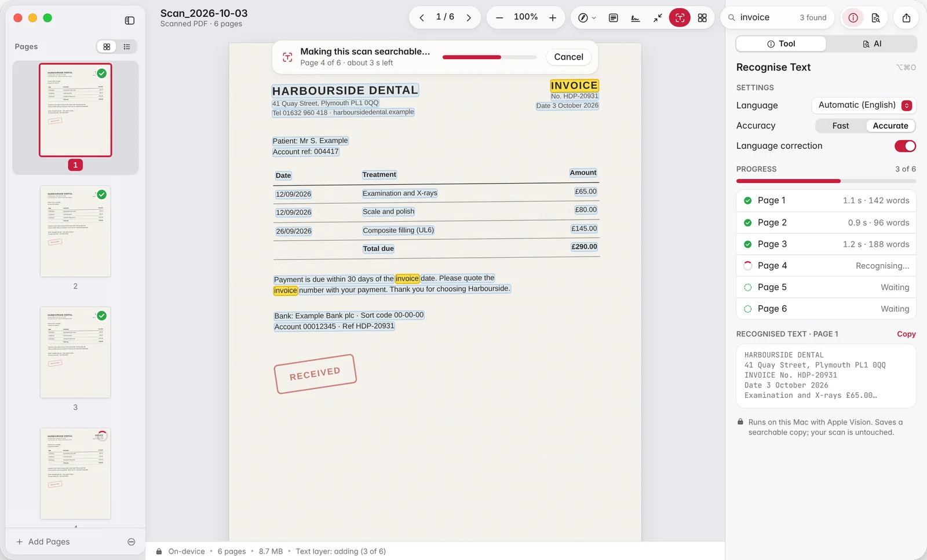
Task: Toggle the Recognise Text toolbar button
Action: [680, 18]
